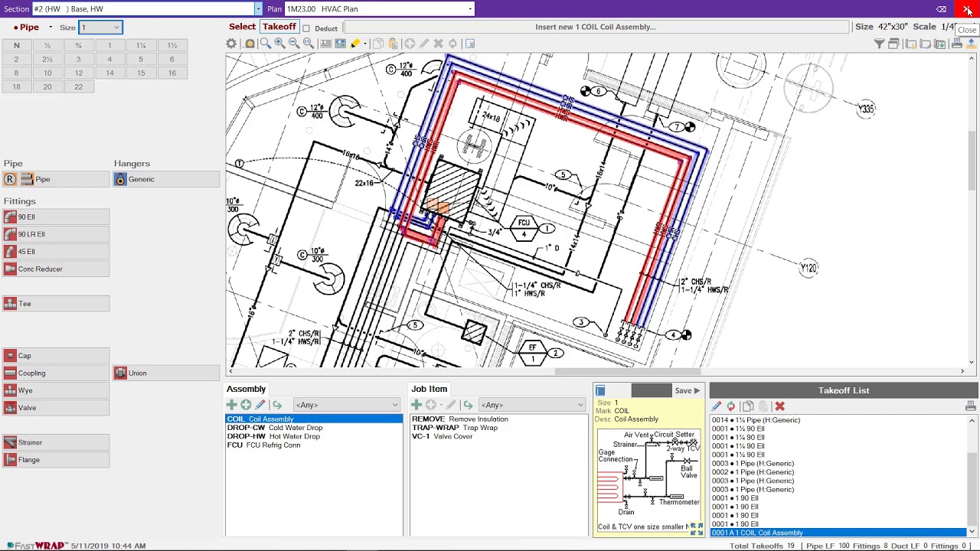Viewport: 980px width, 551px height.
Task: Click the green circle plus in Assembly toolbar
Action: 246,405
